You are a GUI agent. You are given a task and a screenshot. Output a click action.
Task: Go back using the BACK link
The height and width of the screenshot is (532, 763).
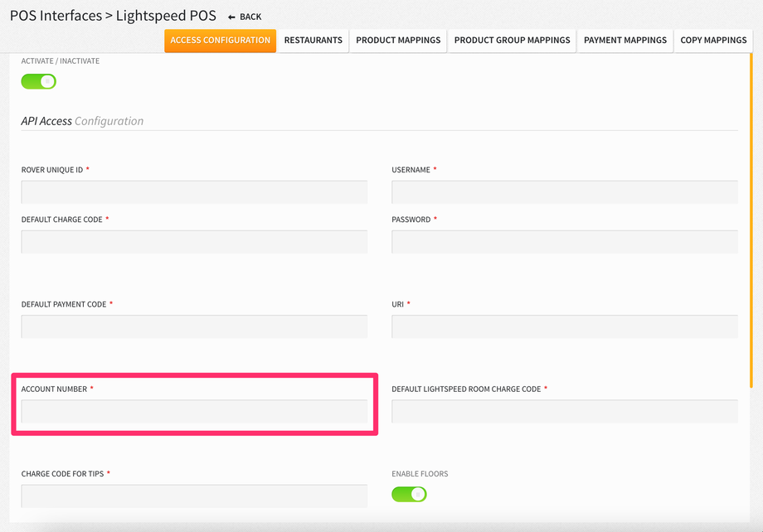coord(245,17)
